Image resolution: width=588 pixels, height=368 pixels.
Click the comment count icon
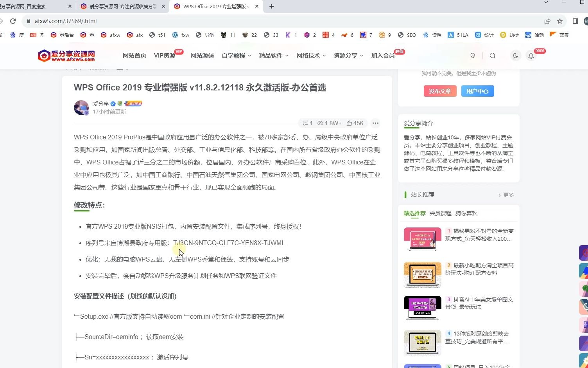[308, 123]
